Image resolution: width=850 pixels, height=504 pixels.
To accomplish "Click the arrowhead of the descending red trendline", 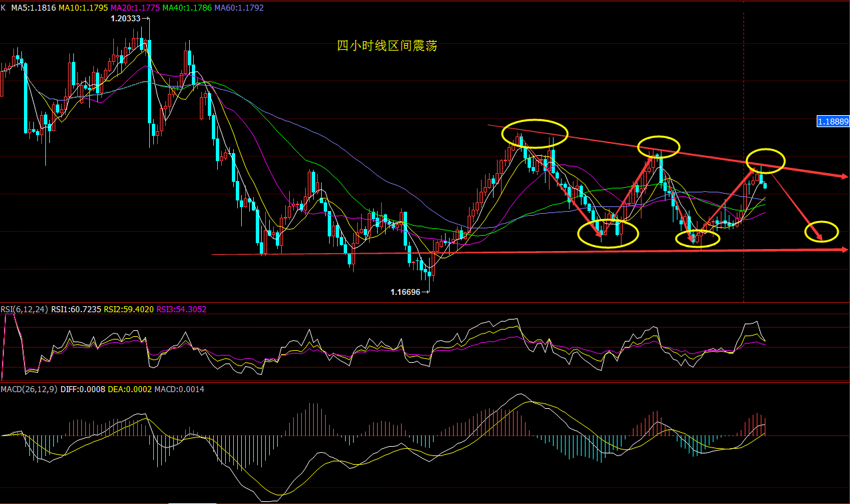I will [844, 176].
